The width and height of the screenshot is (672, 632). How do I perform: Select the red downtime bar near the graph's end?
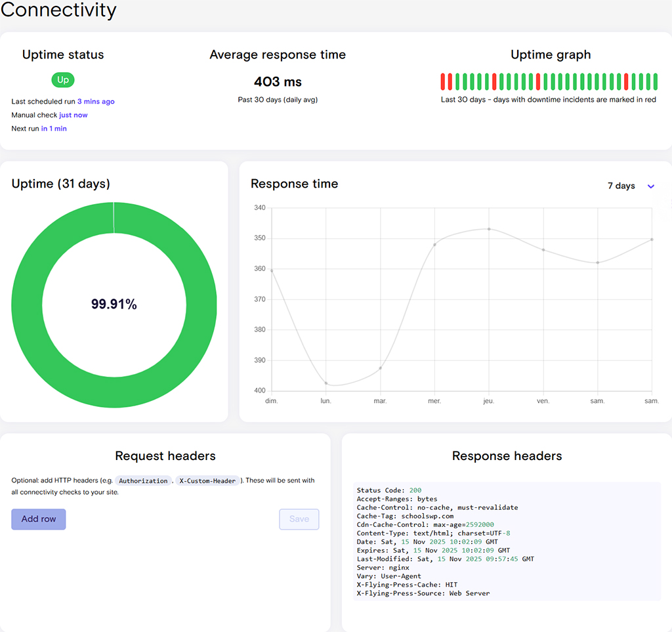[626, 81]
